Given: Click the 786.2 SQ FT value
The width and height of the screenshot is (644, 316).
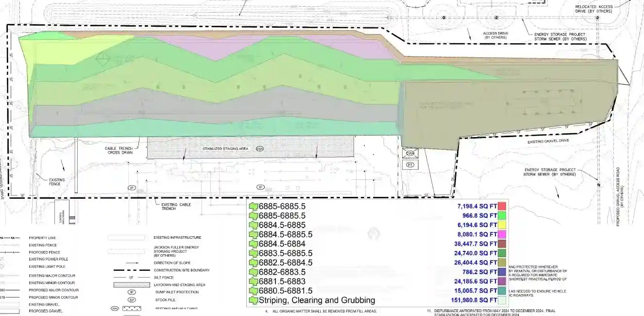Looking at the screenshot, I should pos(480,272).
